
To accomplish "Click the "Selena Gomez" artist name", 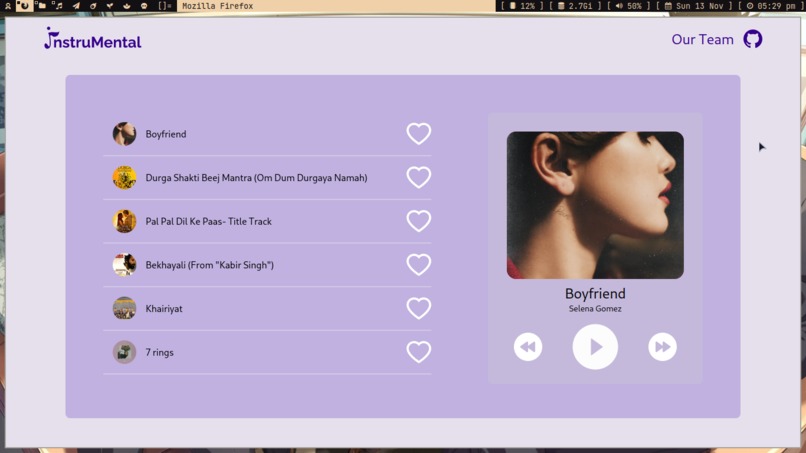I will pyautogui.click(x=595, y=309).
